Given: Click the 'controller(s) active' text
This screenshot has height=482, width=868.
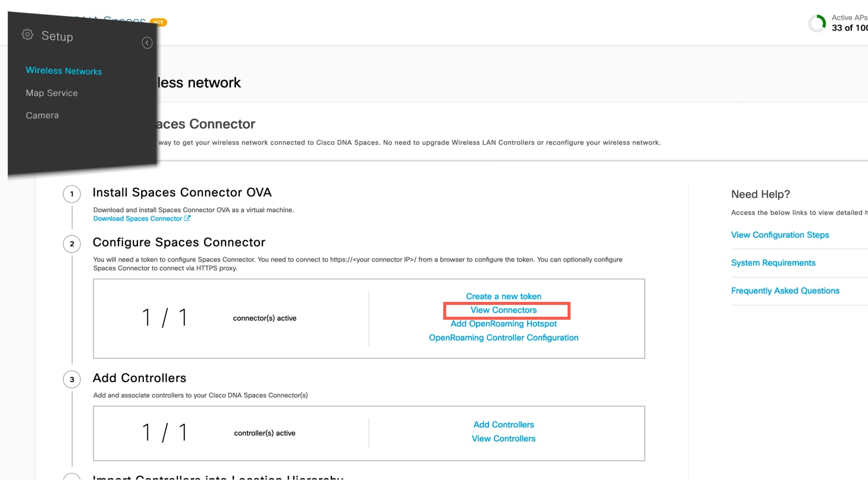Looking at the screenshot, I should [265, 433].
